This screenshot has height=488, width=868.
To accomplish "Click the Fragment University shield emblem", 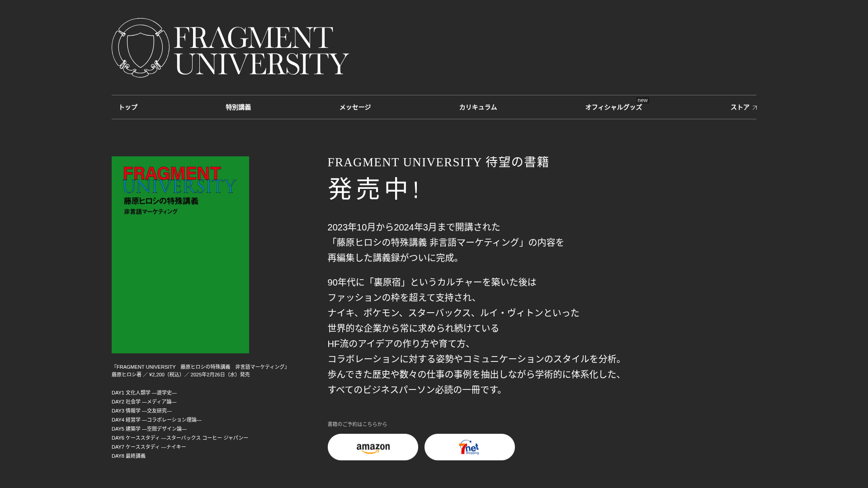I will [141, 48].
